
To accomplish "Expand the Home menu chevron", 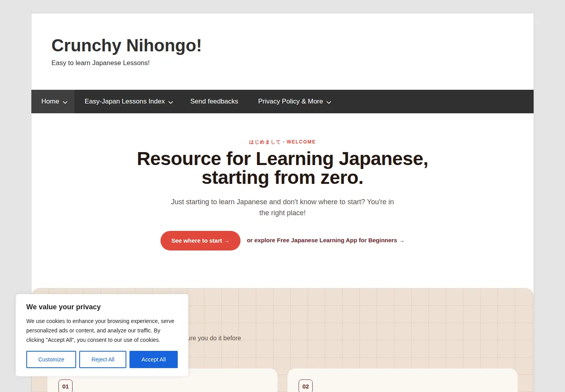I will tap(65, 102).
